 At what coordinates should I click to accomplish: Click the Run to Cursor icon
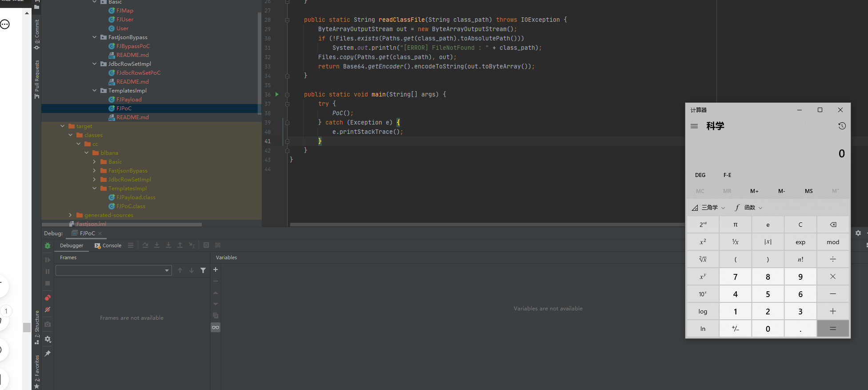192,245
